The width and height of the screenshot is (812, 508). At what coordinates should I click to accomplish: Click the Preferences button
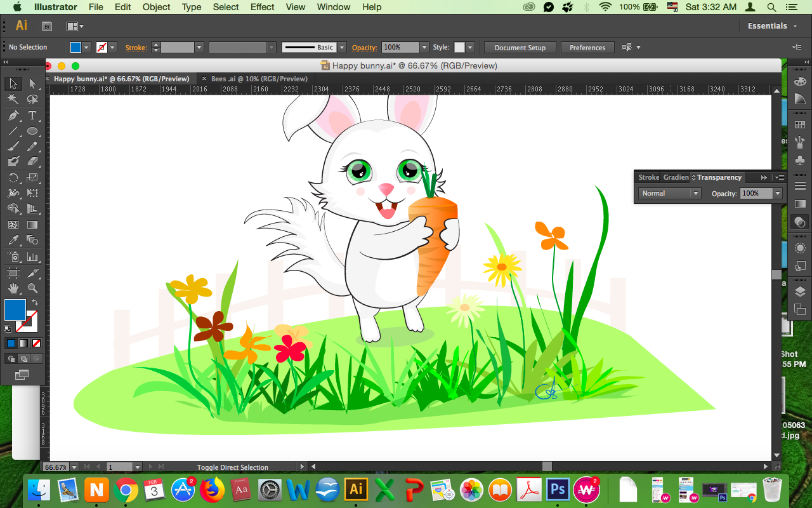pos(587,48)
